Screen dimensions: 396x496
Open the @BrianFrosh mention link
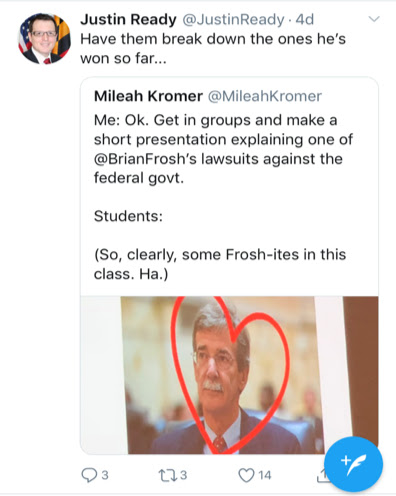[145, 159]
